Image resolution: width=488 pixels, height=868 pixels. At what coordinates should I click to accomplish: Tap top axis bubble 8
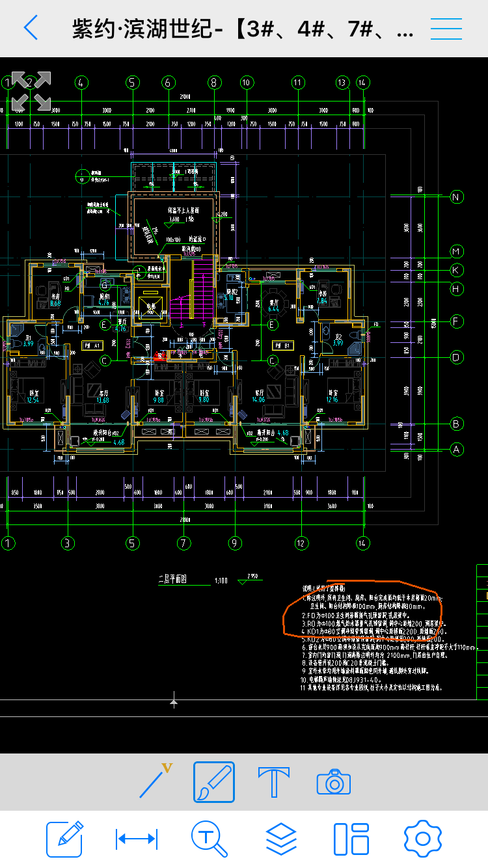pos(213,83)
